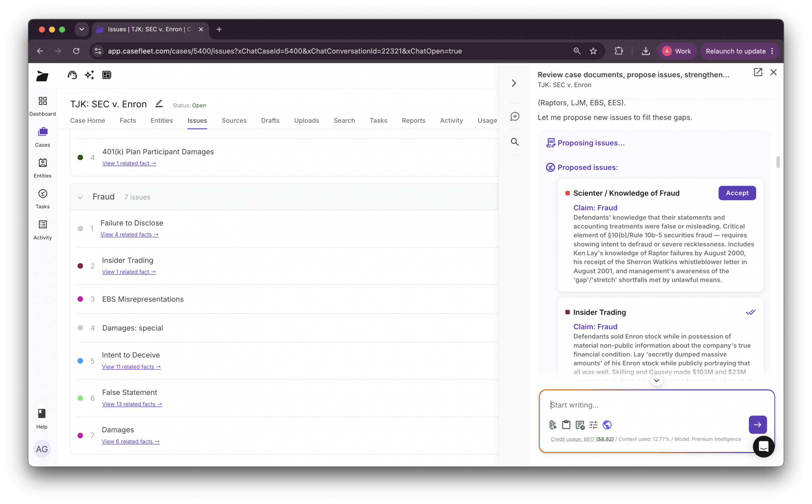View 4 related facts for Failure to Disclose
This screenshot has width=812, height=504.
(129, 234)
